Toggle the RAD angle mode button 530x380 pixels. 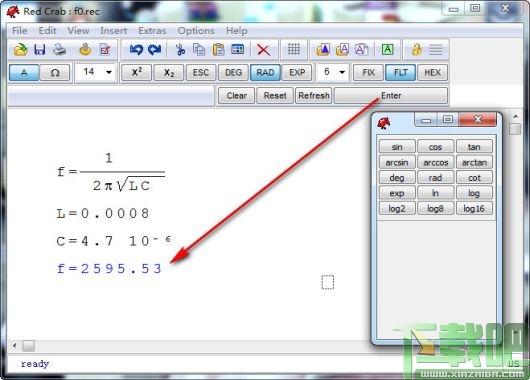(x=265, y=72)
